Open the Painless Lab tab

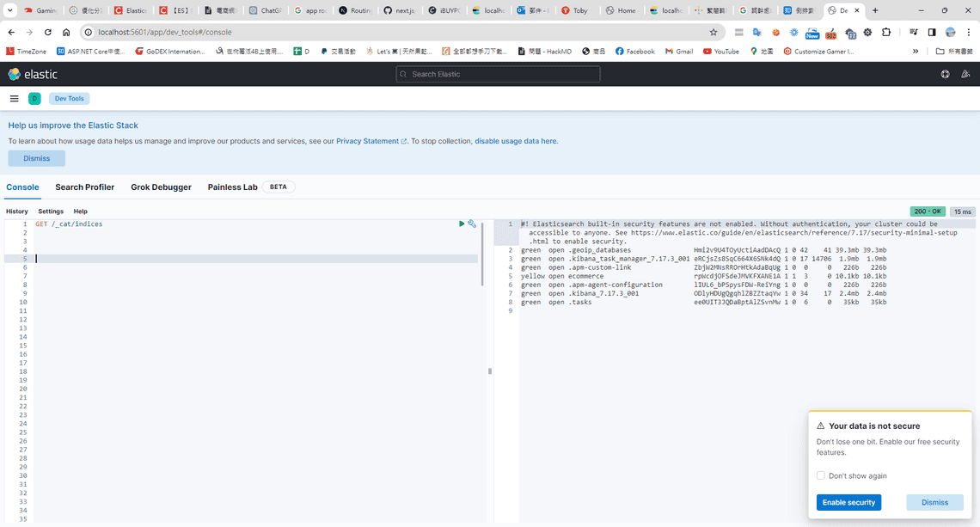point(232,187)
